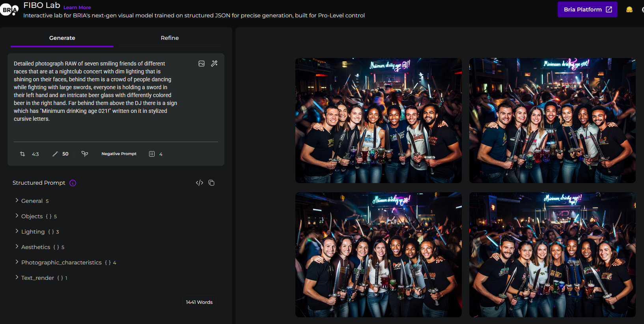This screenshot has height=324, width=644.
Task: Change the image count setting showing 4
Action: pos(156,154)
